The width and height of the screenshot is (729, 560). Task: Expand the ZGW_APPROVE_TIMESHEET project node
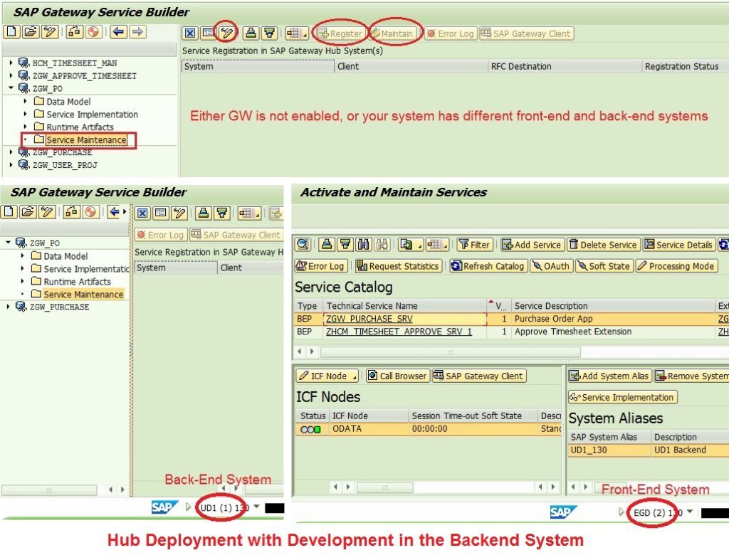pos(11,75)
